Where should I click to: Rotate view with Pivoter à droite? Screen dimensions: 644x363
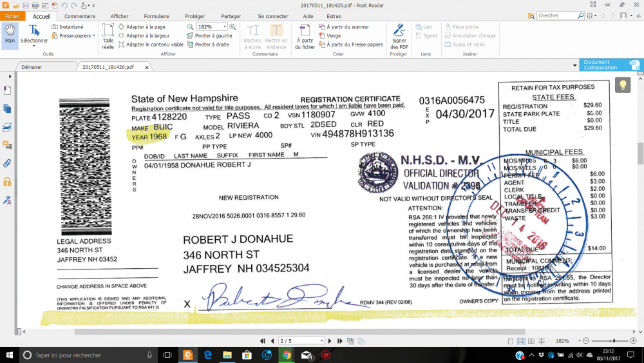[x=208, y=44]
